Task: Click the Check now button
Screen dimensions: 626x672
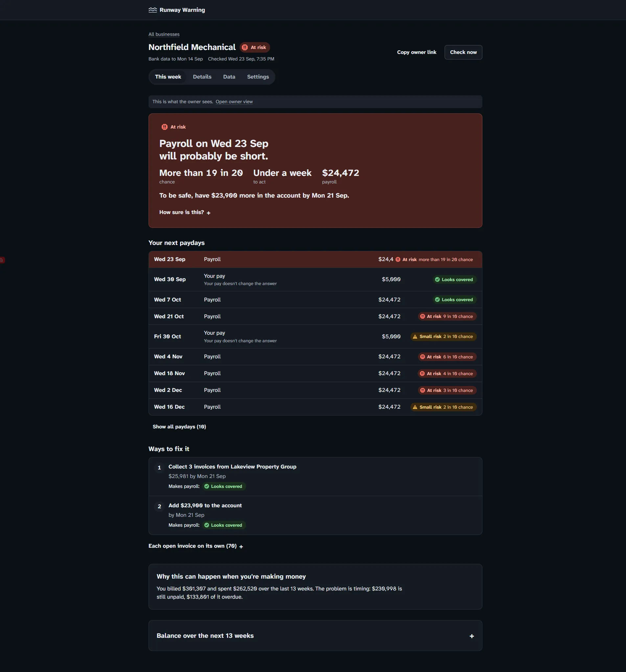Action: coord(463,52)
